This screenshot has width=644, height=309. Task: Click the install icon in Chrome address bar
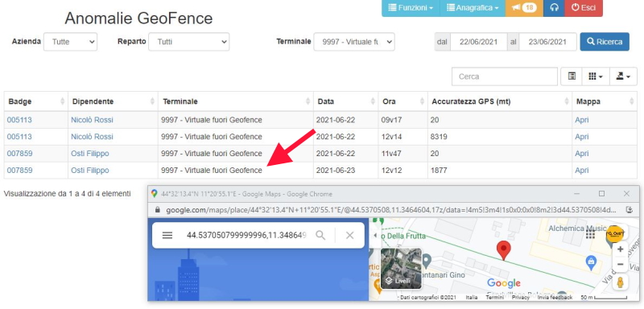[x=630, y=210]
